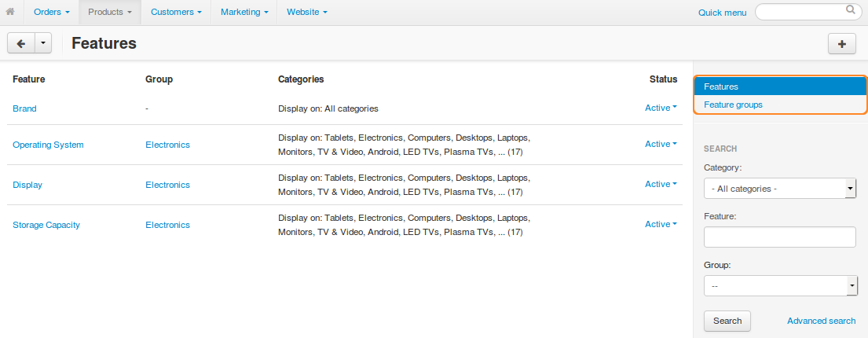This screenshot has width=868, height=338.
Task: Click the magnifier icon in top search
Action: coord(850,9)
